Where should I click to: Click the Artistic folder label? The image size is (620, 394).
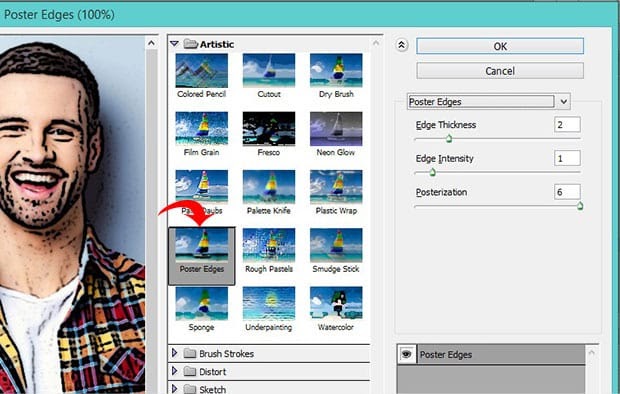pos(217,44)
